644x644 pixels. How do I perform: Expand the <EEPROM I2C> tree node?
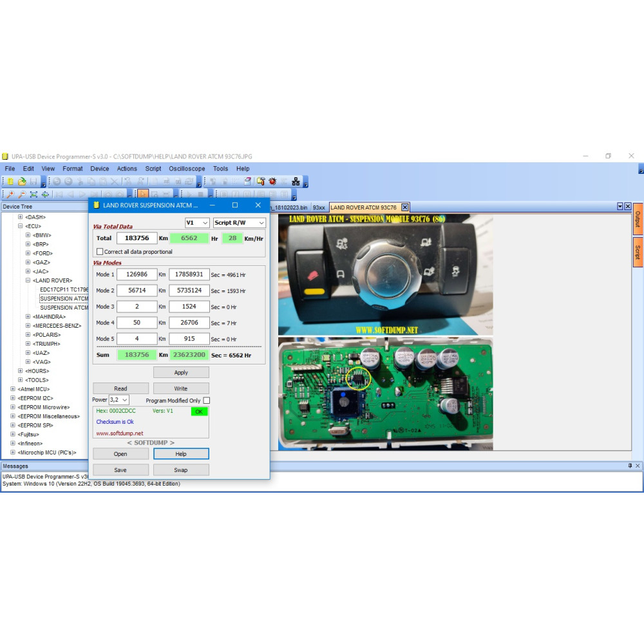(x=13, y=398)
